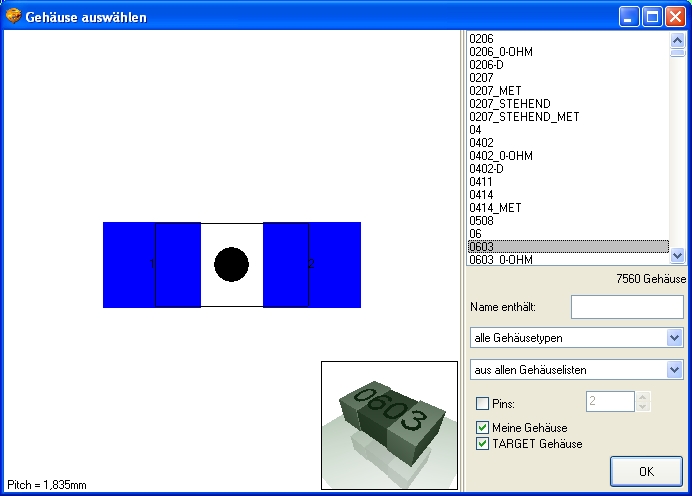The width and height of the screenshot is (692, 496).
Task: Click the 'Name enthält' text field
Action: click(x=626, y=307)
